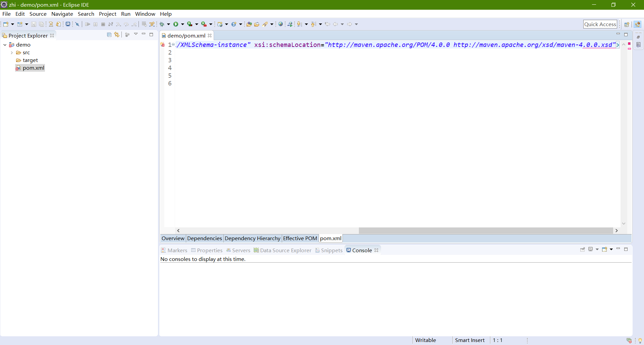
Task: Click the Previous Annotation arrow icon
Action: 313,24
